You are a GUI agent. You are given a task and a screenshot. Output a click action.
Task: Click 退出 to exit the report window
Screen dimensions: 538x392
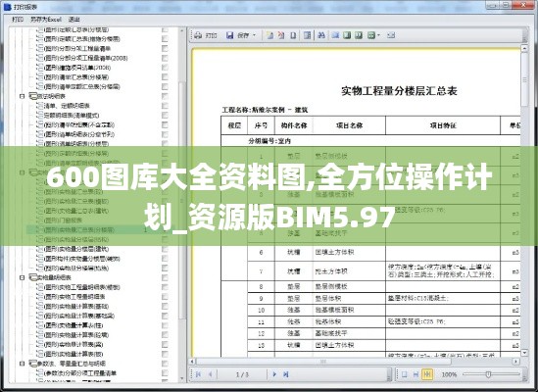click(74, 20)
